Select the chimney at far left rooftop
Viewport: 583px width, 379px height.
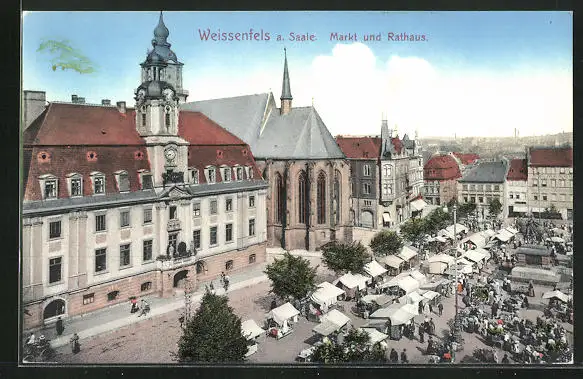[34, 106]
